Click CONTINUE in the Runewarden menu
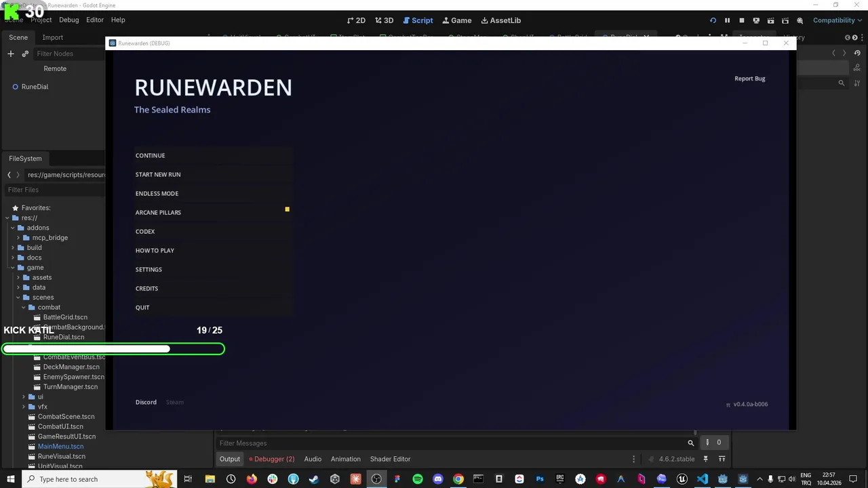The width and height of the screenshot is (868, 488). pos(213,155)
